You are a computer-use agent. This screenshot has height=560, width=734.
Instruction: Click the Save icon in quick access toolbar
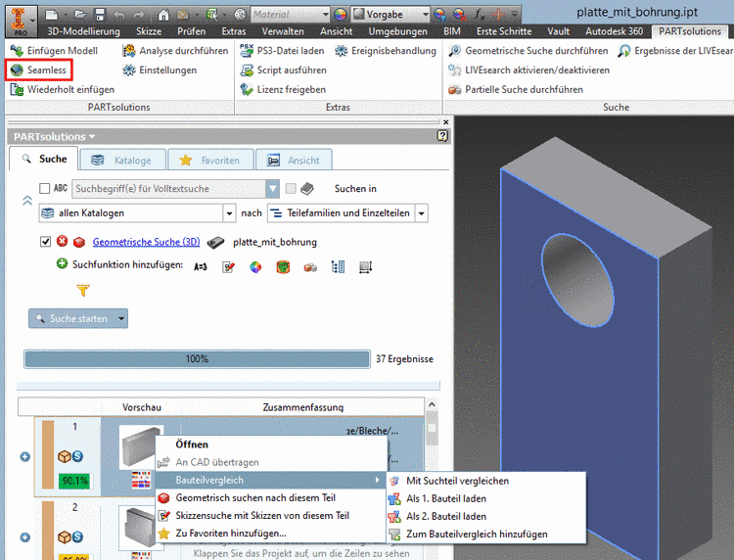[100, 15]
